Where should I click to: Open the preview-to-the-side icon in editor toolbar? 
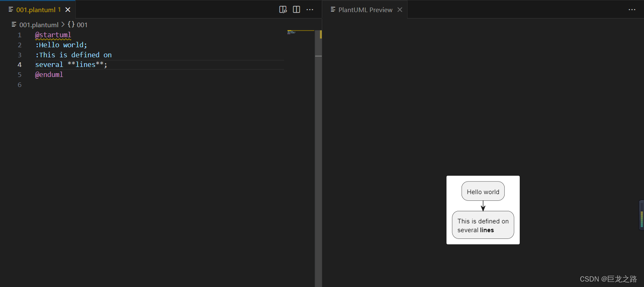[283, 10]
